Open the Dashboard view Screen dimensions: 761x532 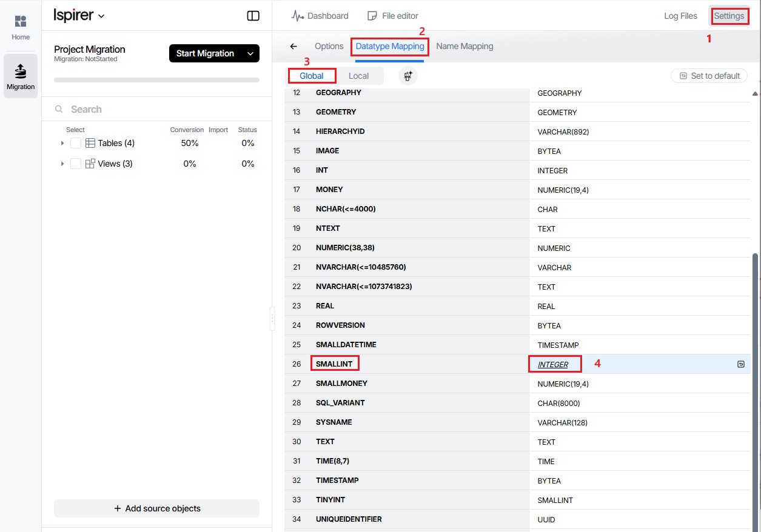click(x=320, y=16)
